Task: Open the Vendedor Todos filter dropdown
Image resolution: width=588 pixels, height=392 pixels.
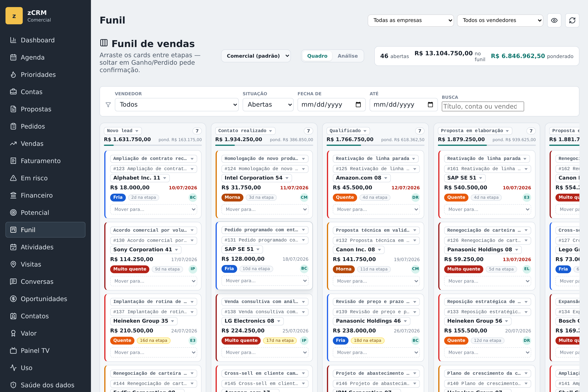Action: (177, 104)
